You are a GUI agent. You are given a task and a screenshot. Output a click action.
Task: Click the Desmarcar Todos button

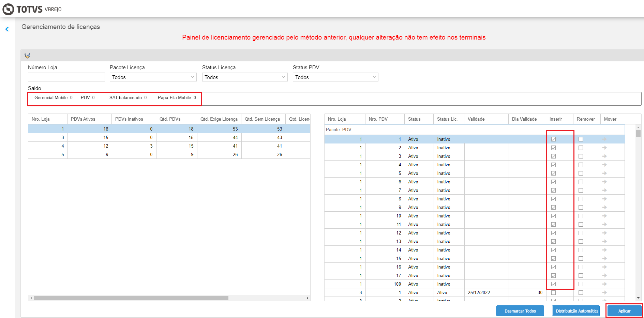click(520, 311)
